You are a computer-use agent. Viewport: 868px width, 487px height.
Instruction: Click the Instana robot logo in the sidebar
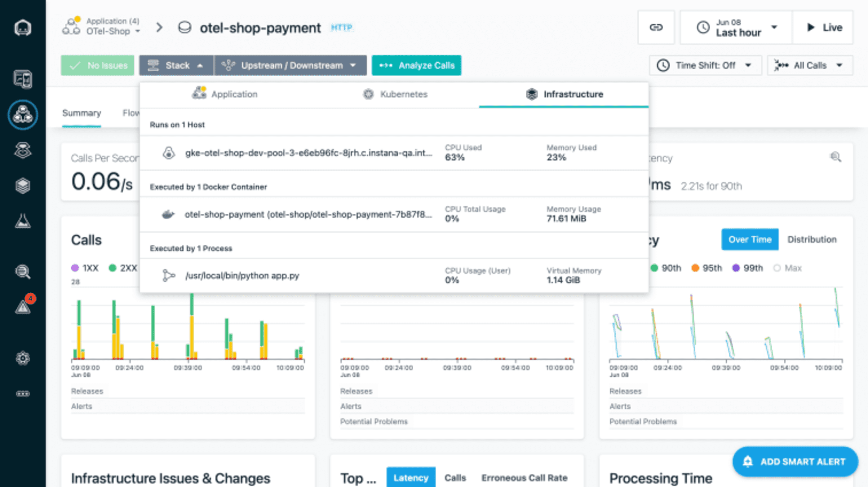[23, 28]
